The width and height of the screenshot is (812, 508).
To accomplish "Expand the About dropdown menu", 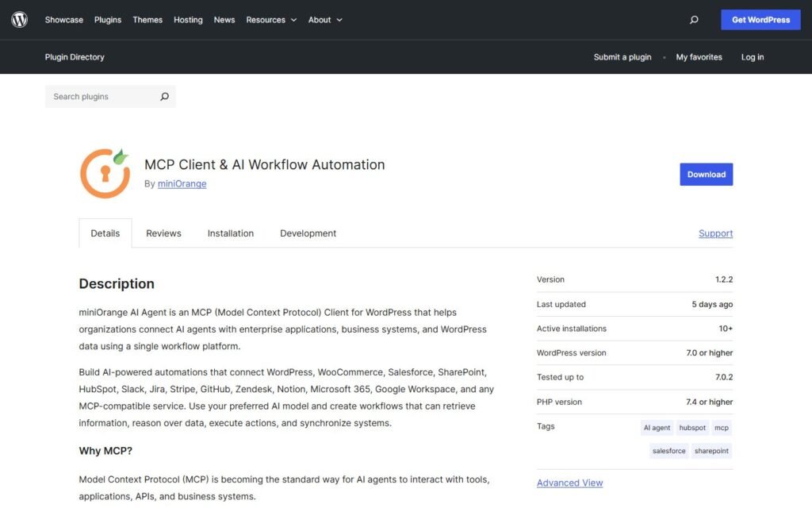I will [325, 20].
